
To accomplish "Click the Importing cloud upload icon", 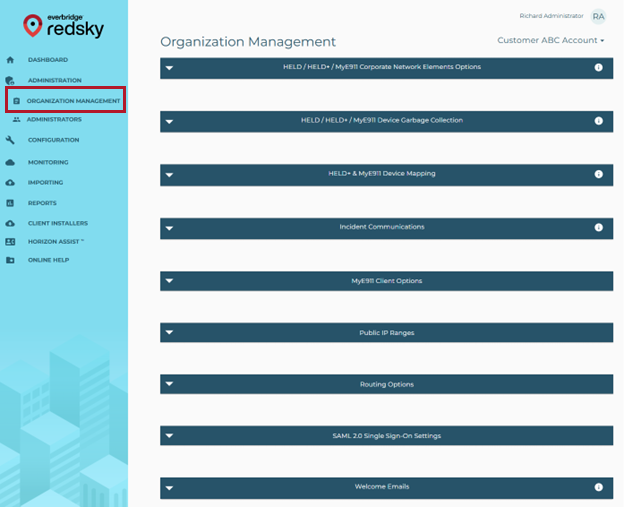I will tap(10, 183).
